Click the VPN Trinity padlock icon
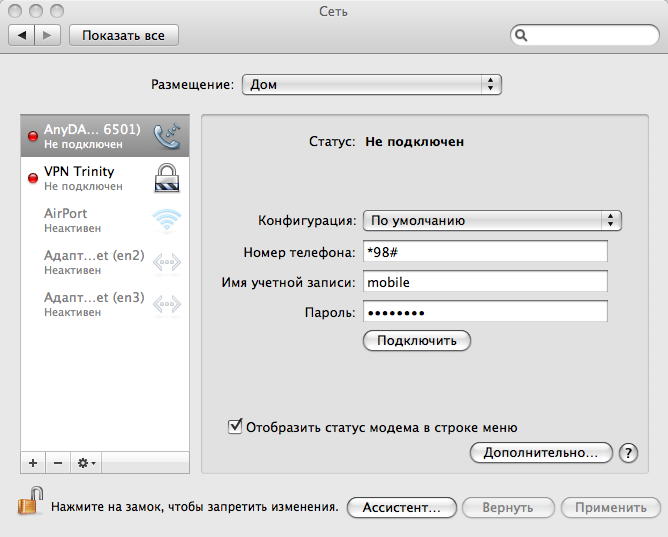Image resolution: width=668 pixels, height=537 pixels. coord(167,178)
